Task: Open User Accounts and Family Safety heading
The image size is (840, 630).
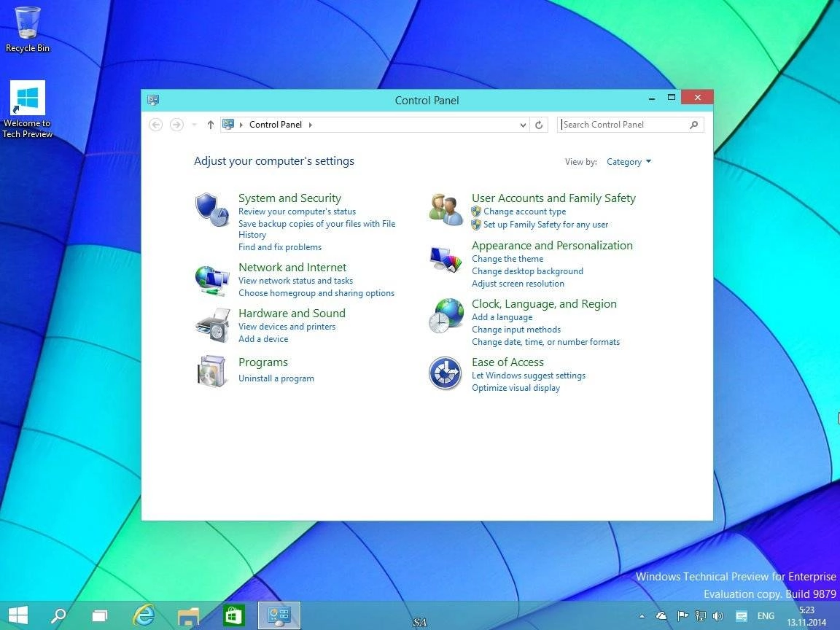Action: (553, 198)
